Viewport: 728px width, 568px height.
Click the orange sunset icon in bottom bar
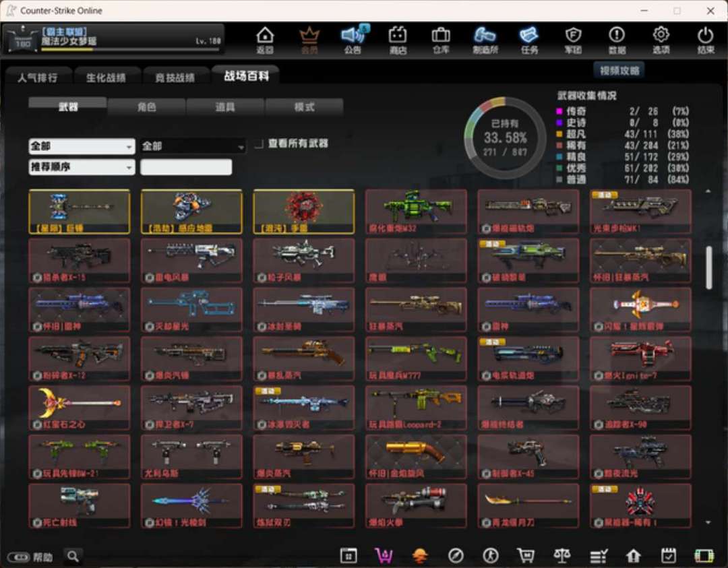tap(420, 555)
